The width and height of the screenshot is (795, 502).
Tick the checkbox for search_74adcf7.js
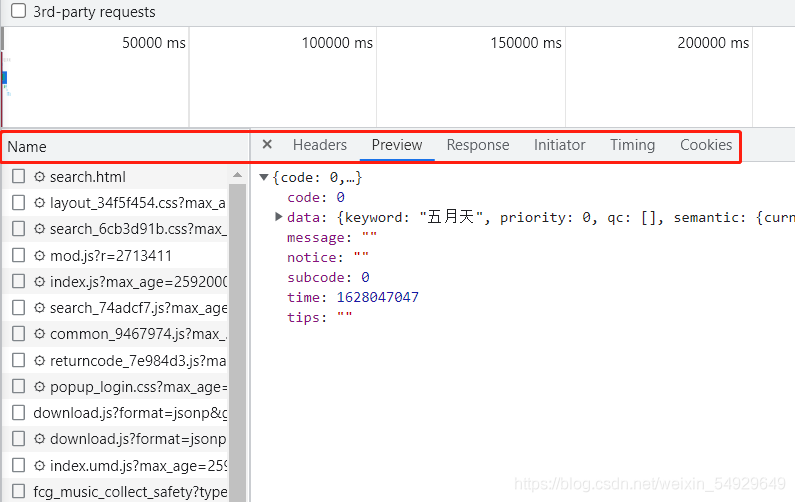coord(18,308)
